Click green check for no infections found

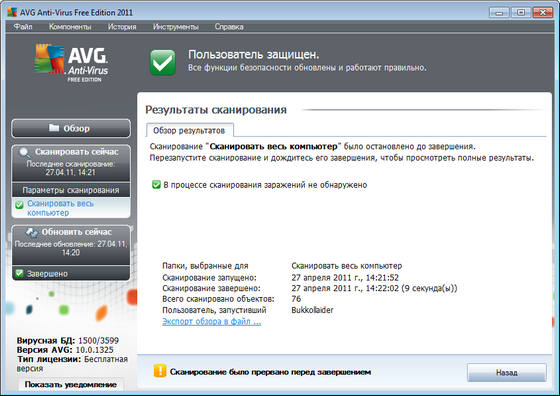(x=156, y=185)
